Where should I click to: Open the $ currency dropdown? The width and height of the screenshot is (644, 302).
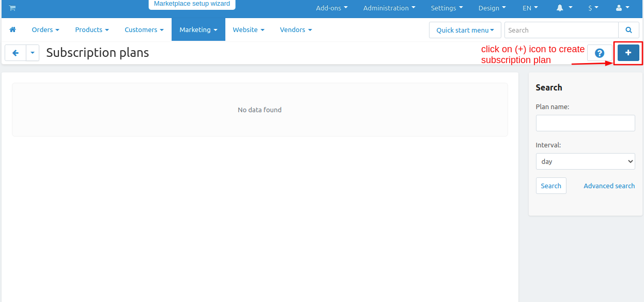tap(593, 8)
